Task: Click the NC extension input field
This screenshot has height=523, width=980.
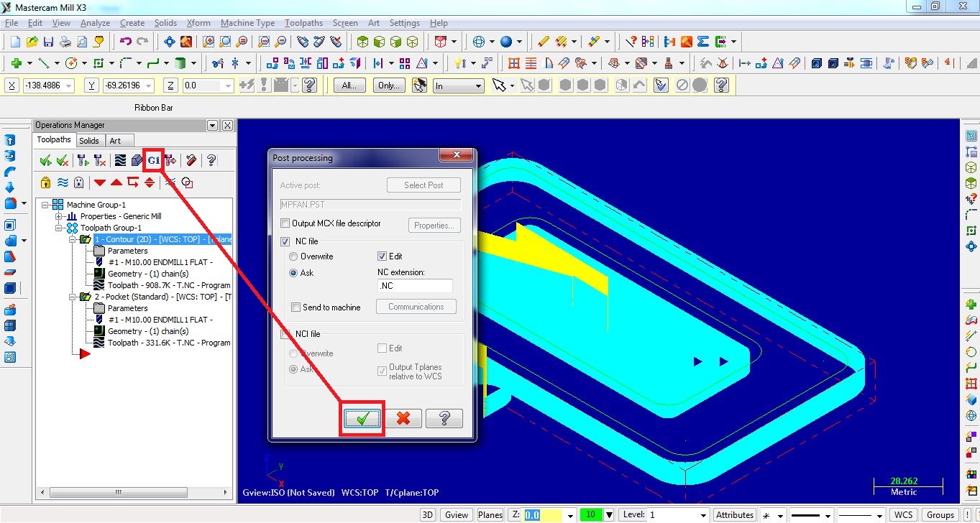Action: [415, 286]
